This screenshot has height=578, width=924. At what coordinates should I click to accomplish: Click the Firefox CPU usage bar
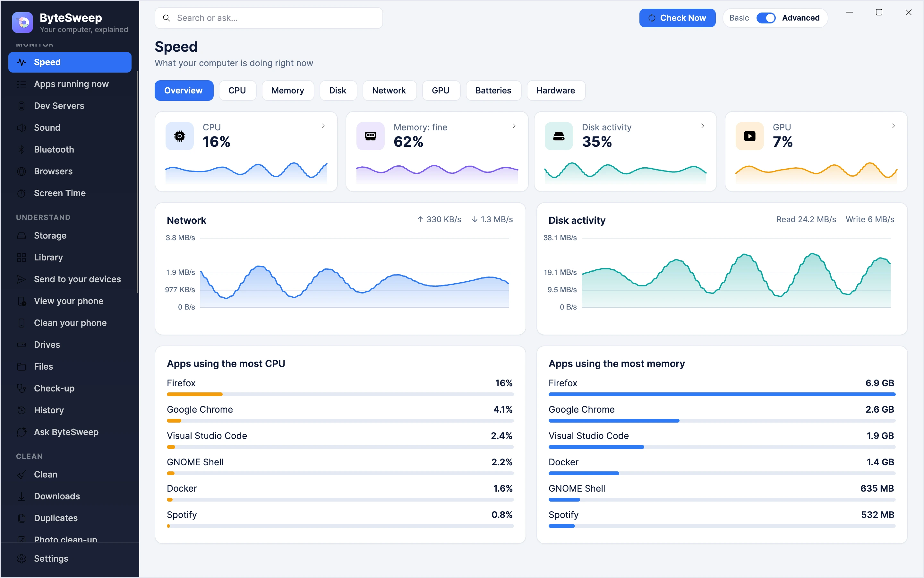coord(340,394)
